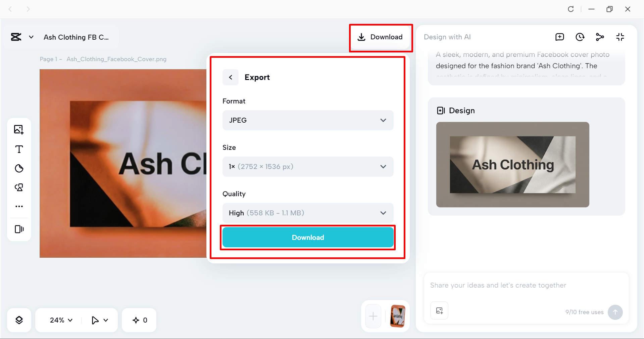Add a new page with plus button
The image size is (644, 339).
coord(373,316)
